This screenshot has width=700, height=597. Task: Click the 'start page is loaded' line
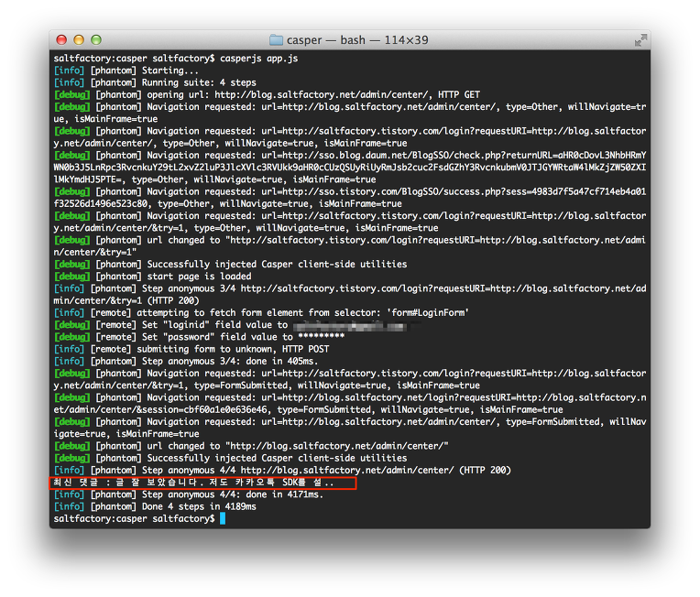[x=153, y=277]
